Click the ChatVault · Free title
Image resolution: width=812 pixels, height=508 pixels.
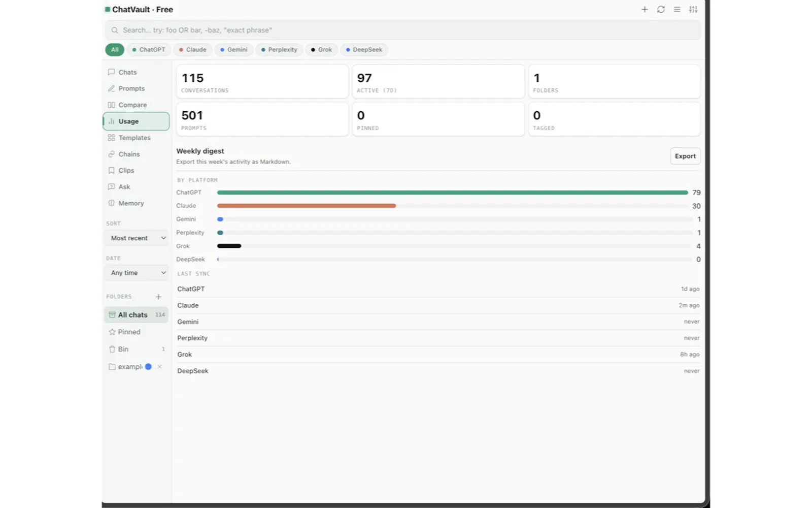tap(143, 10)
